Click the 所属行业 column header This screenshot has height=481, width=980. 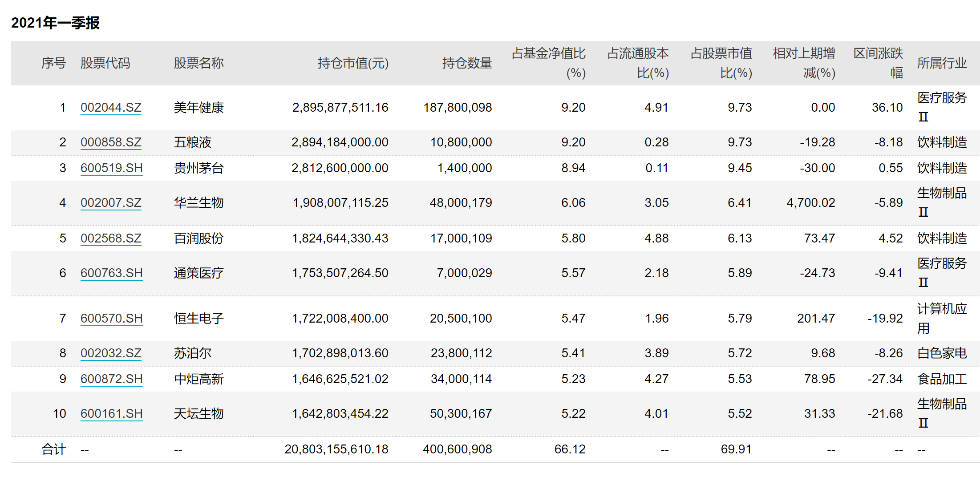tap(942, 63)
